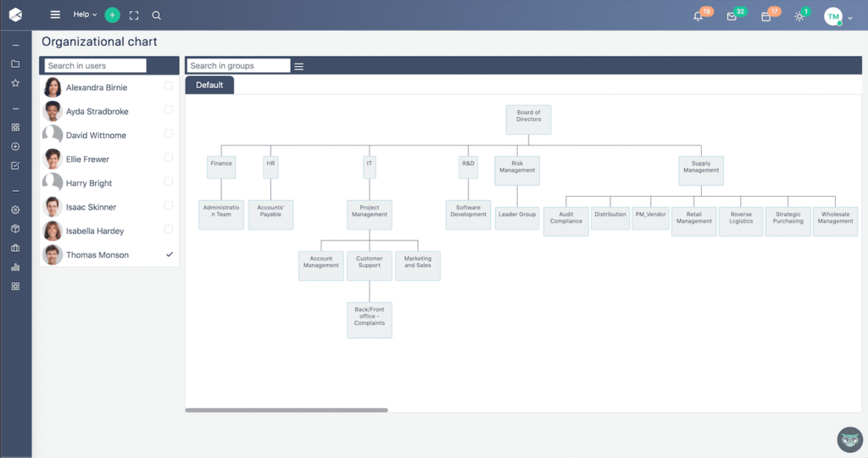This screenshot has height=458, width=868.
Task: Collapse the top sidebar section dash
Action: pos(15,46)
